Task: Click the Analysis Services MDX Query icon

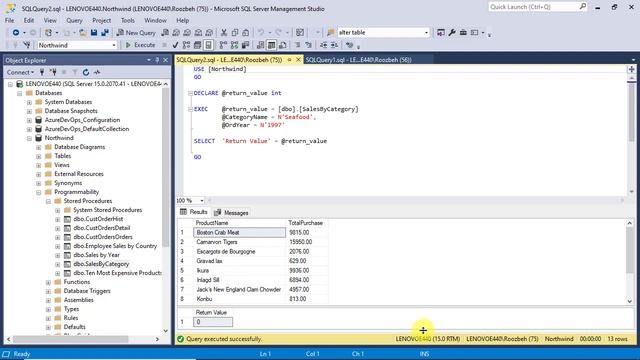Action: [x=176, y=33]
